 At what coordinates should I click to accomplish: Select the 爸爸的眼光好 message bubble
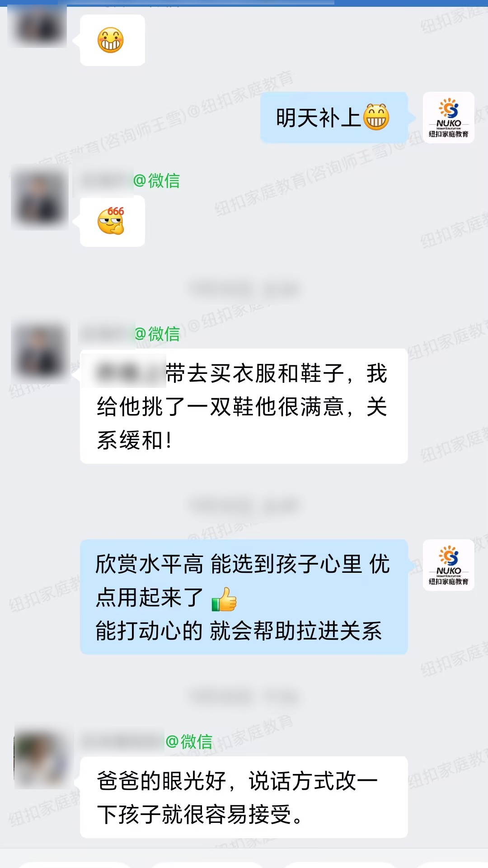pyautogui.click(x=244, y=797)
